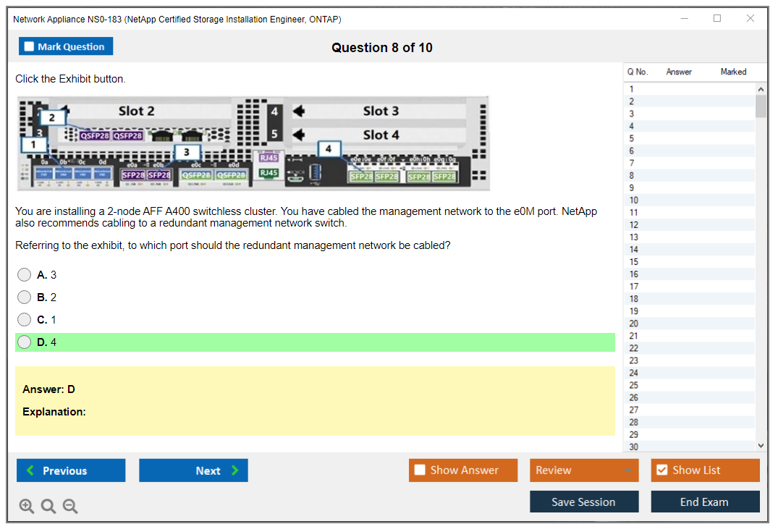Click the green arrow on Previous

pos(30,470)
